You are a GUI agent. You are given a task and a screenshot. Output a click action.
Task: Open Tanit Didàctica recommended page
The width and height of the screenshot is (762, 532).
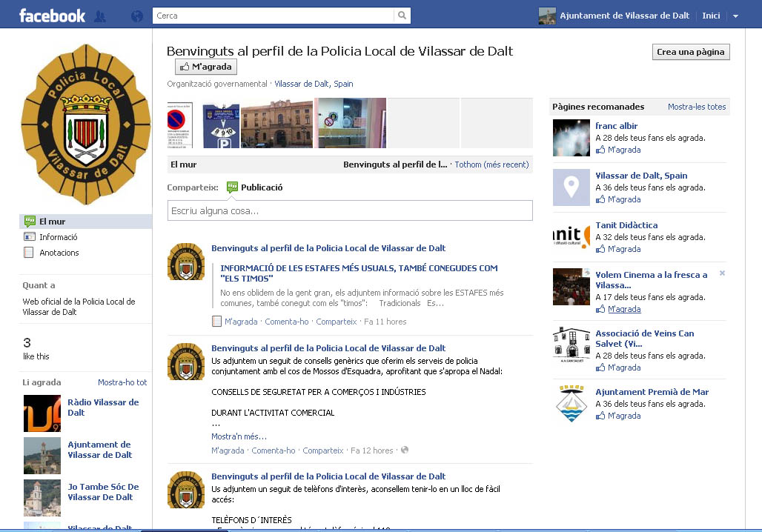(x=626, y=225)
